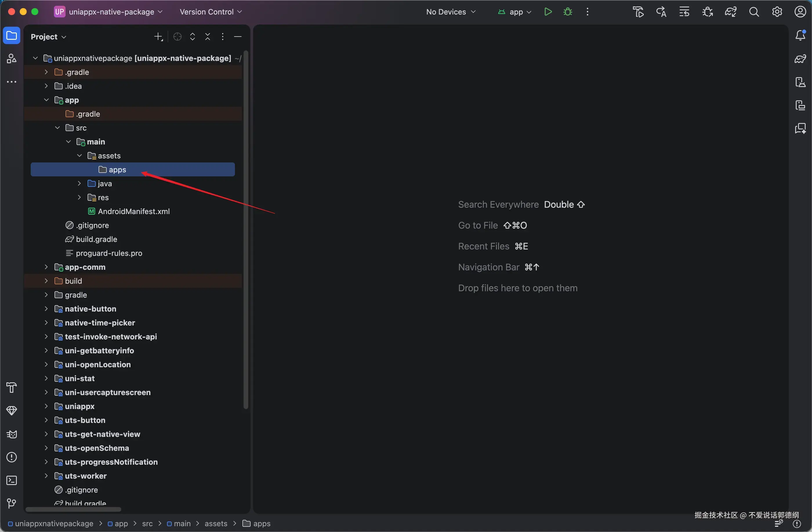Open the No Devices dropdown
This screenshot has width=812, height=532.
(450, 12)
